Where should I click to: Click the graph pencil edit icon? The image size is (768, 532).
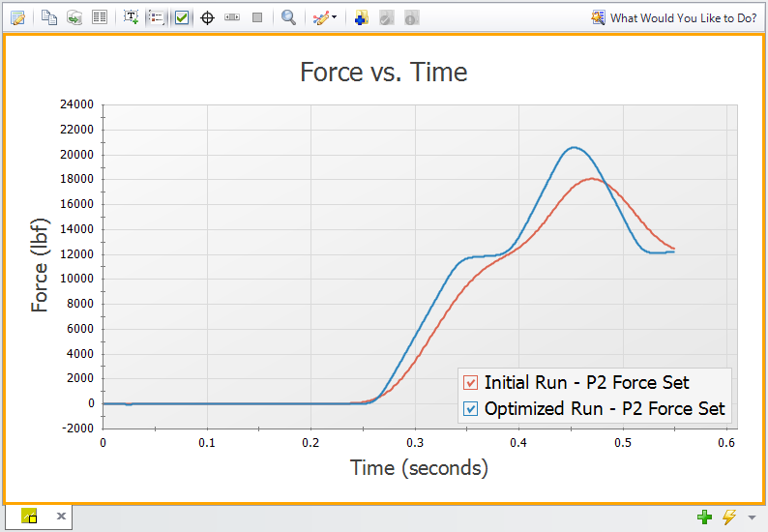point(321,18)
